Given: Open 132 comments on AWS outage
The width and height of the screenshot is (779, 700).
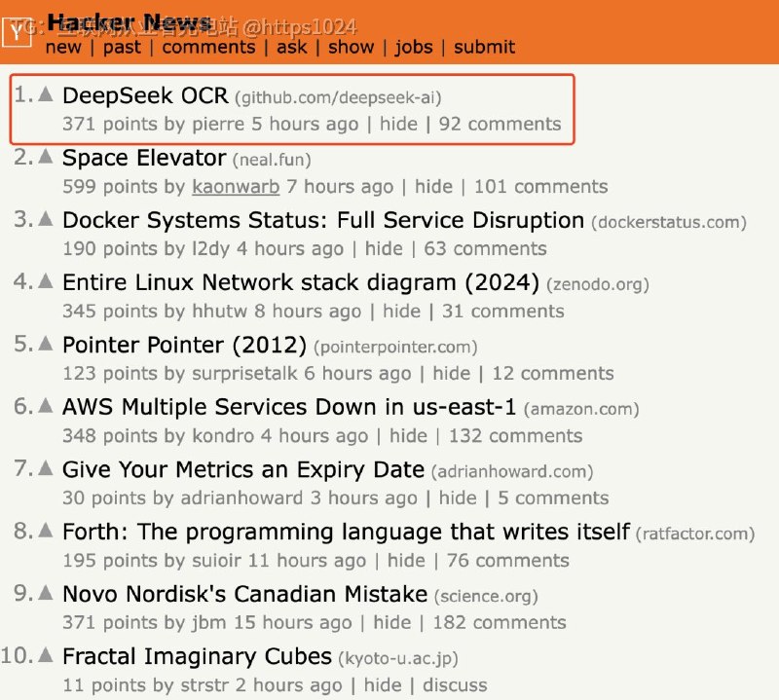Looking at the screenshot, I should coord(516,436).
